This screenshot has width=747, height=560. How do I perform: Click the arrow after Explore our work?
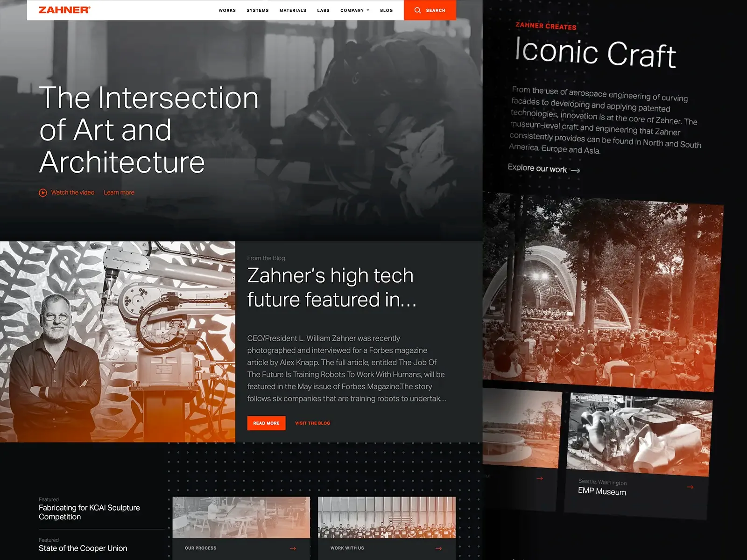click(x=576, y=171)
